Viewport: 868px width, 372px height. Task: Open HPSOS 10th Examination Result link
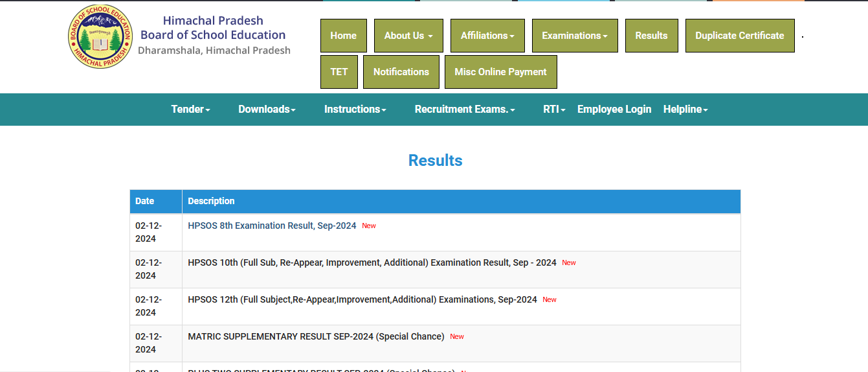pos(372,262)
